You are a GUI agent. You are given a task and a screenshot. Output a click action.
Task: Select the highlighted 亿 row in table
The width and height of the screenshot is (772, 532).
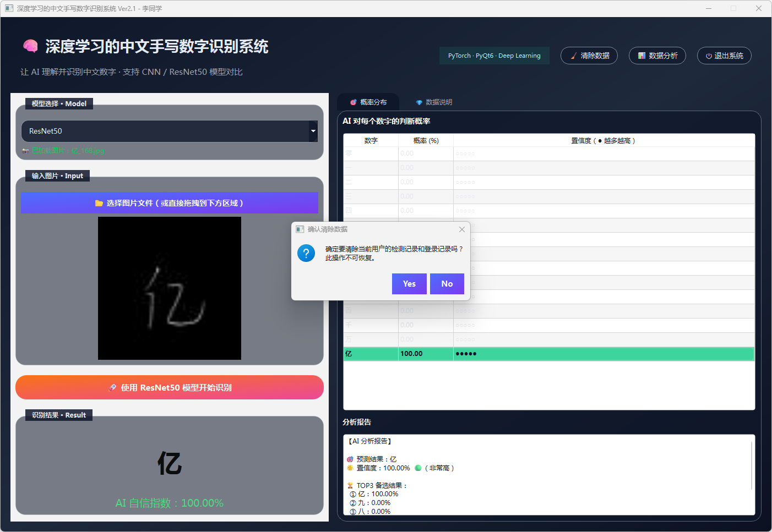tap(548, 354)
